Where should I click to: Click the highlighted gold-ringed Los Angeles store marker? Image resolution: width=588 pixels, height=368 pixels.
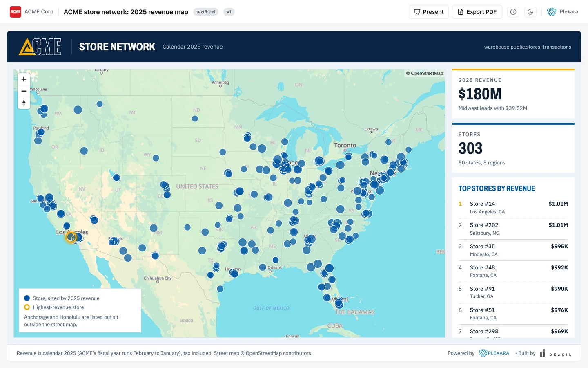(x=71, y=237)
